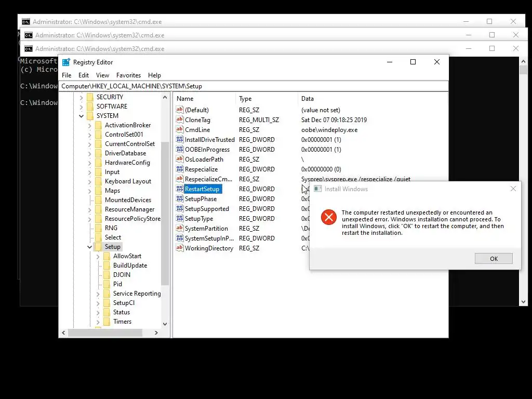Expand the CurrentControlSet key
Viewport: 532px width, 399px height.
coord(89,144)
